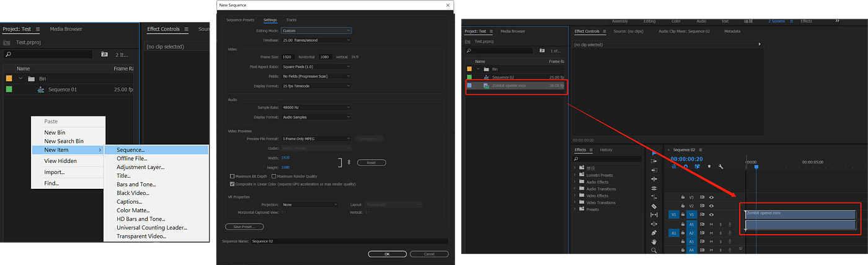Select the Slip tool
Screen dimensions: 868x265
pos(654,215)
